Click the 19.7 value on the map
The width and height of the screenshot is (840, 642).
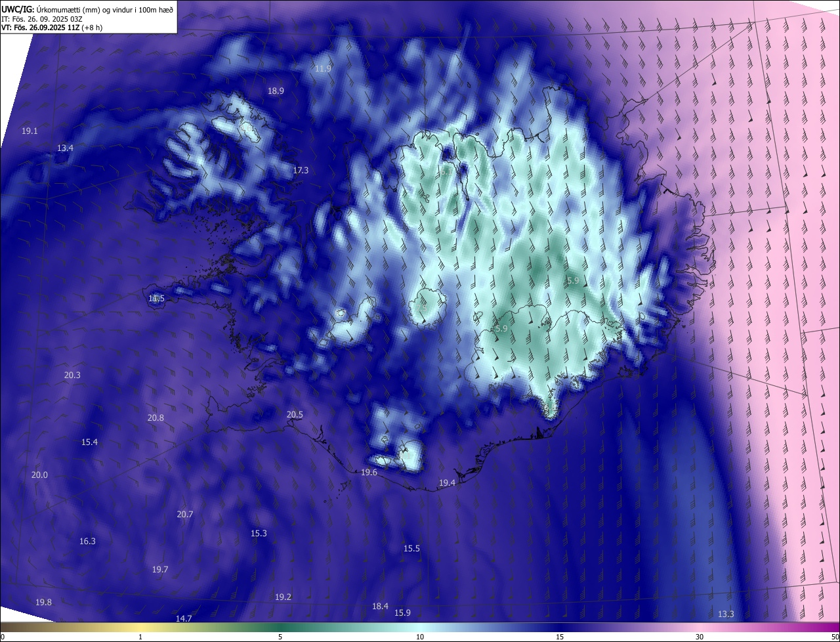pos(160,570)
